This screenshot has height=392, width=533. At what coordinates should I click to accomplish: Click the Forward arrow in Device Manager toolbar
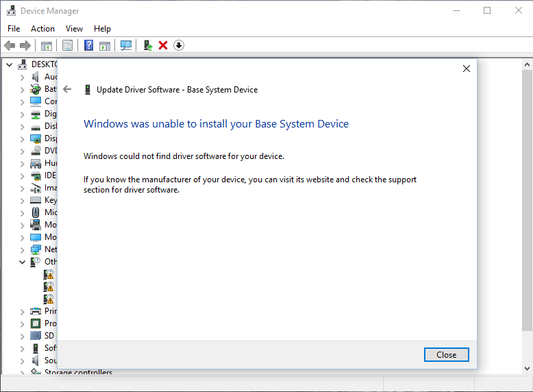click(25, 45)
